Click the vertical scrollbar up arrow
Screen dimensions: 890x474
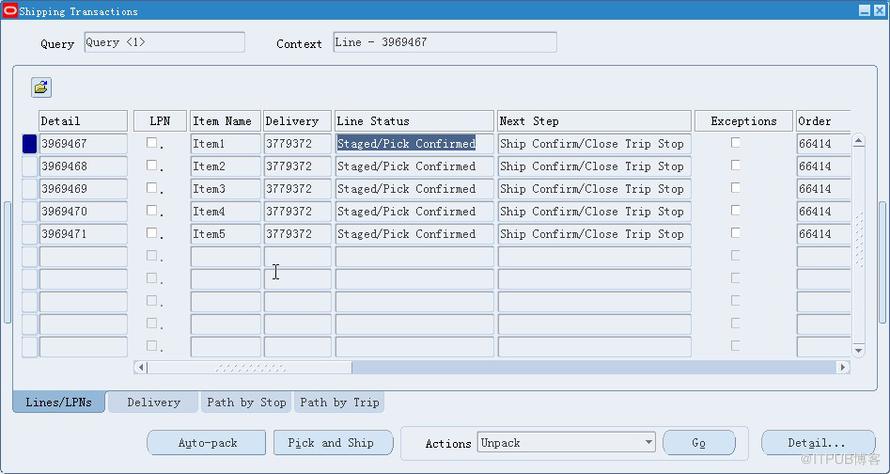(858, 141)
